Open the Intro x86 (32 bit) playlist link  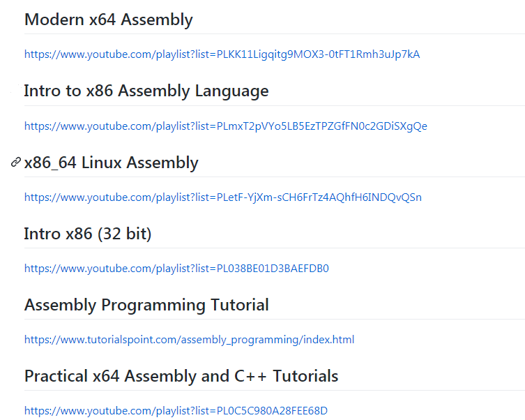pos(176,269)
